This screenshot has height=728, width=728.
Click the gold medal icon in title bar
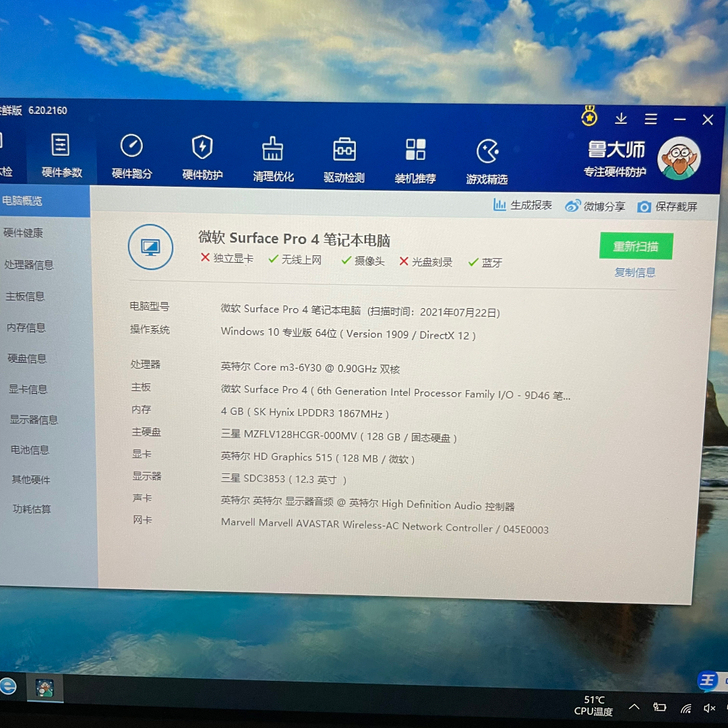589,116
